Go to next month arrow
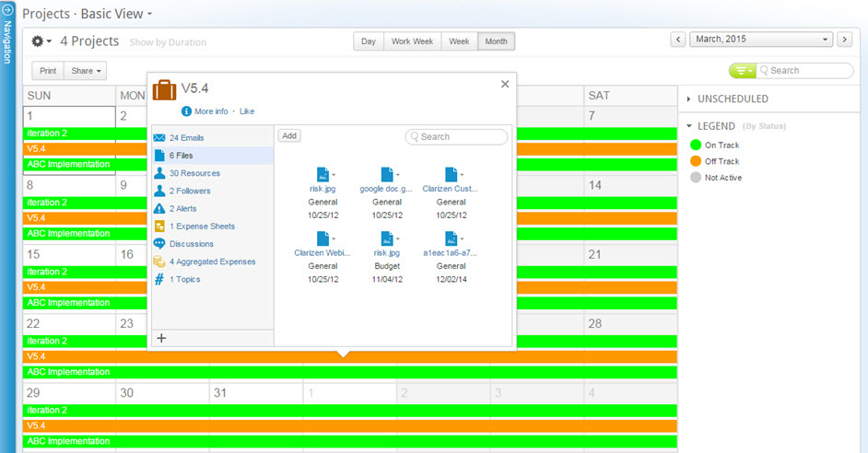 [x=844, y=40]
